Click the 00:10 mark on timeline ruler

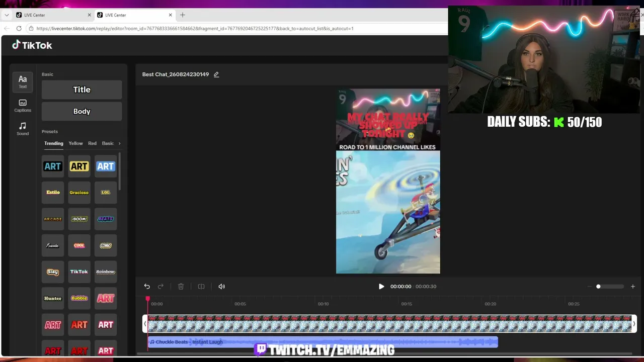323,304
